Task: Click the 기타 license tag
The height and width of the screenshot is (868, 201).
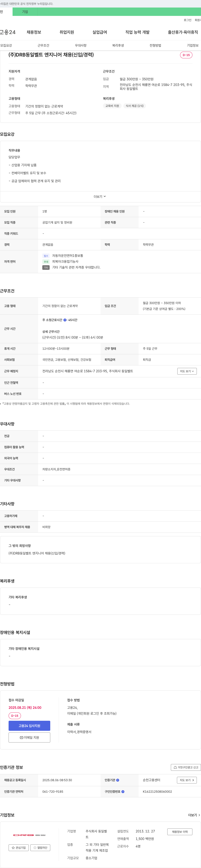Action: [46, 268]
